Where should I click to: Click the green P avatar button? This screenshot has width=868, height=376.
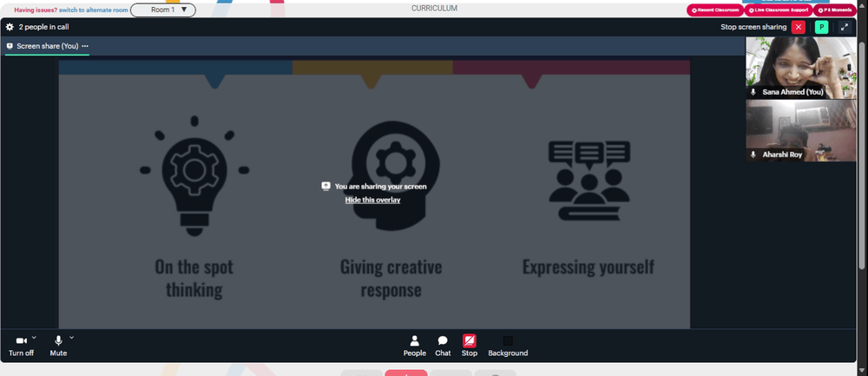click(821, 27)
